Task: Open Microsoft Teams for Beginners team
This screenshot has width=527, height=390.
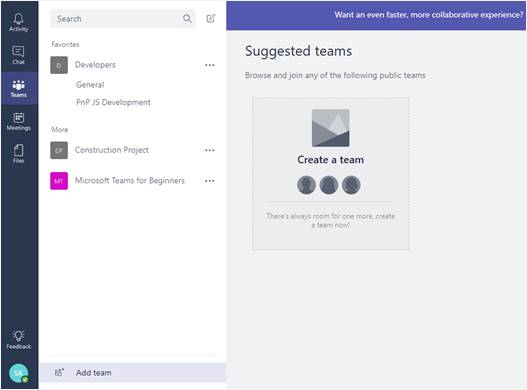Action: pyautogui.click(x=130, y=181)
